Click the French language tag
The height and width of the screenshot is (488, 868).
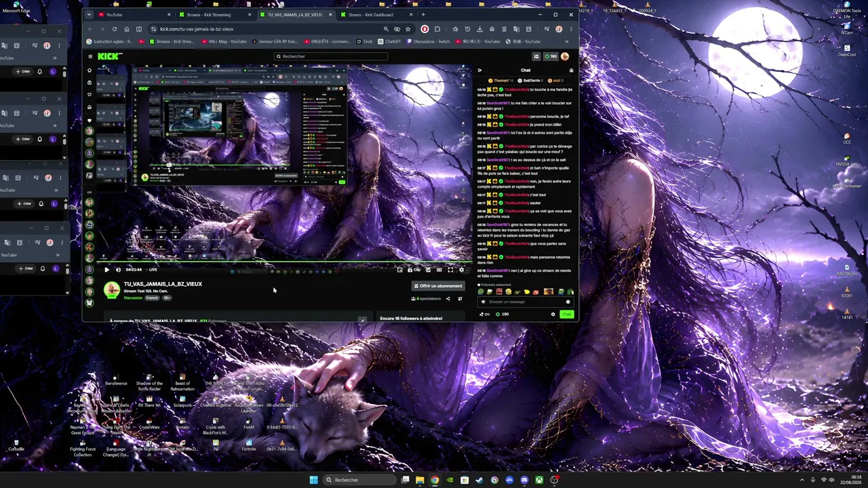click(x=152, y=298)
